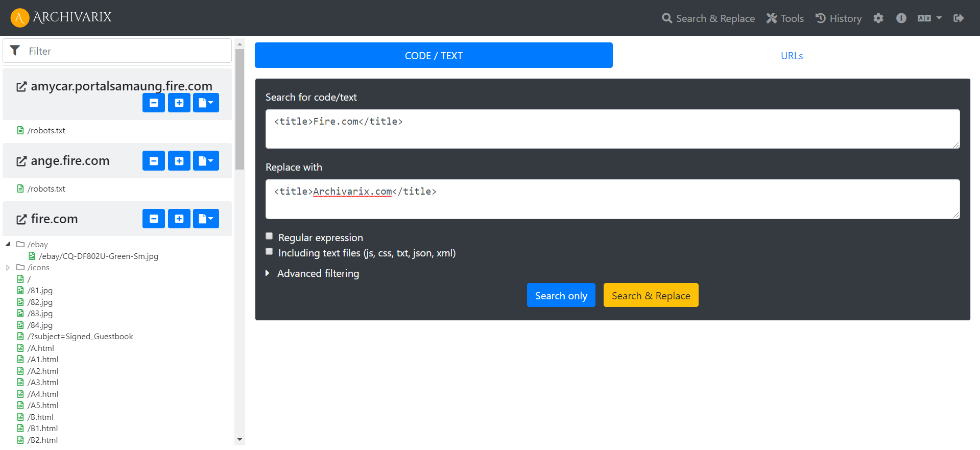Click the /ebay folder icon
Image resolution: width=980 pixels, height=450 pixels.
(20, 244)
